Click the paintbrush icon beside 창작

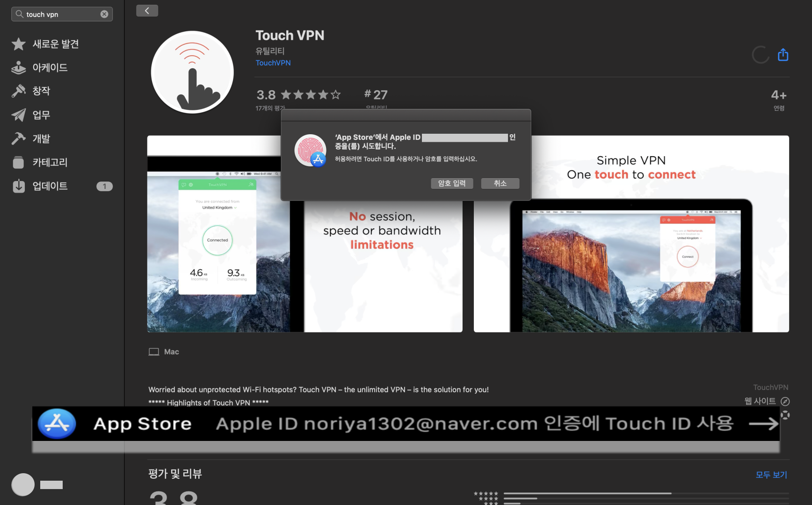point(19,91)
